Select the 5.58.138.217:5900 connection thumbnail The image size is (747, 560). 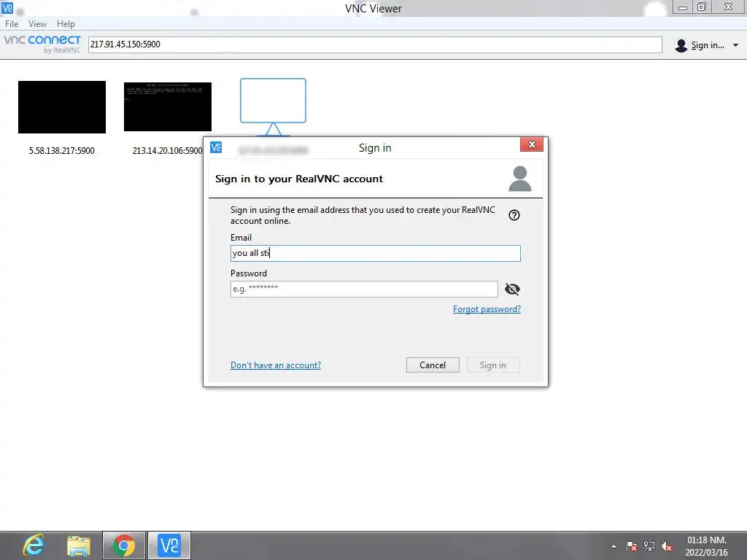pyautogui.click(x=62, y=107)
